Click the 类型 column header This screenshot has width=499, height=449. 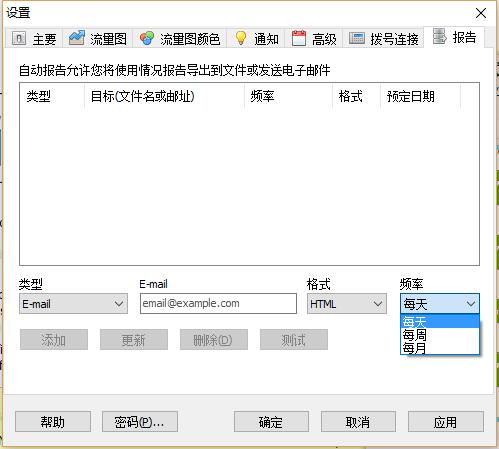click(52, 96)
